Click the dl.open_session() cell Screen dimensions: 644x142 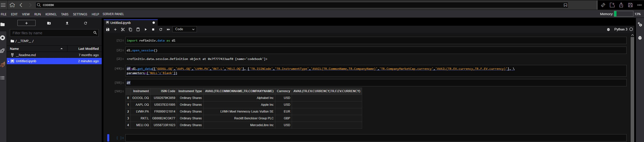pyautogui.click(x=376, y=50)
